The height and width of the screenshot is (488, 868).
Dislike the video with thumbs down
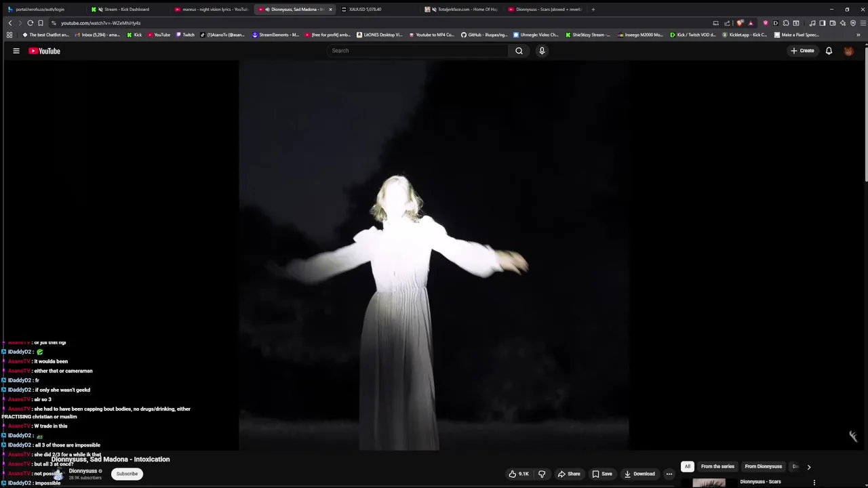(541, 474)
